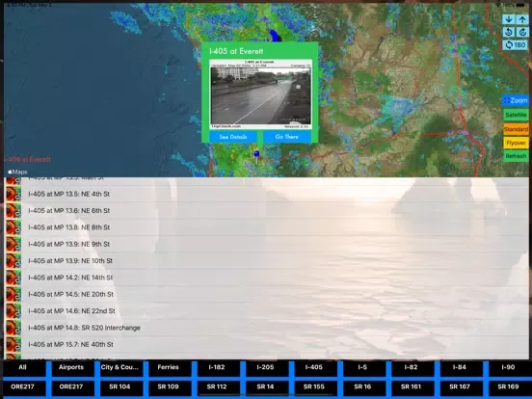Select I-405 at MP 13.5: NE 4th St
Screen dimensions: 532x399
[x=266, y=194]
